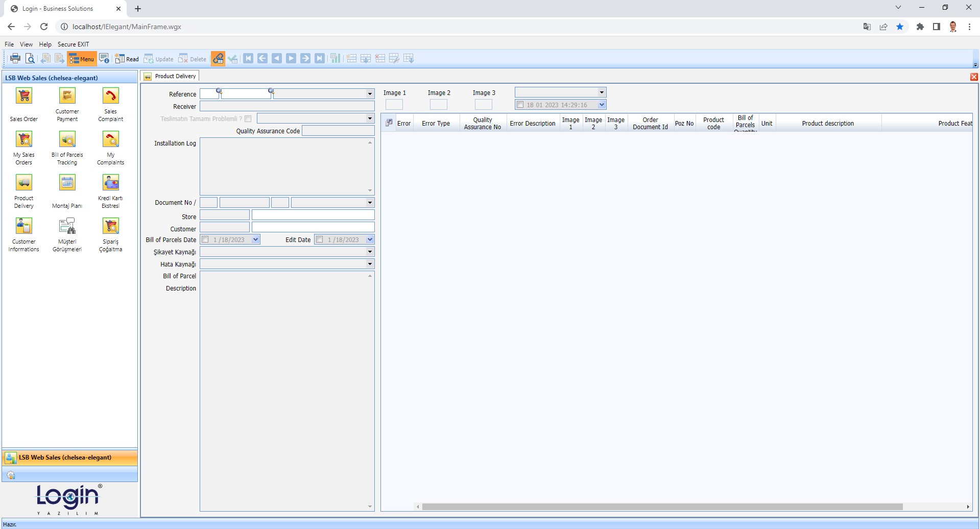The image size is (980, 529).
Task: Open the Şikayet Kaynağı dropdown
Action: click(x=369, y=251)
